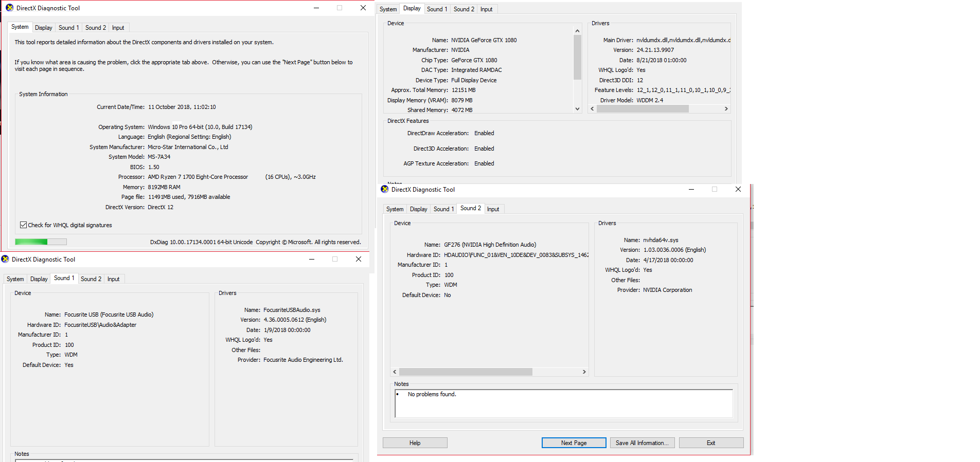
Task: Click Driver Model WDDM 2.4 value
Action: tap(650, 100)
